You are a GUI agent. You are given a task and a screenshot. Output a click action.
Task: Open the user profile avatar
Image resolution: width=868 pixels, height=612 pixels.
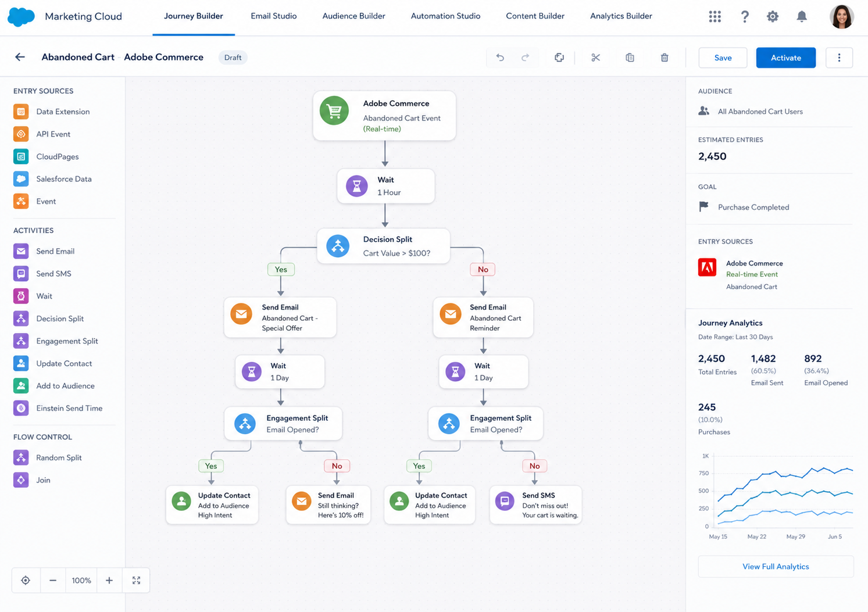[841, 16]
